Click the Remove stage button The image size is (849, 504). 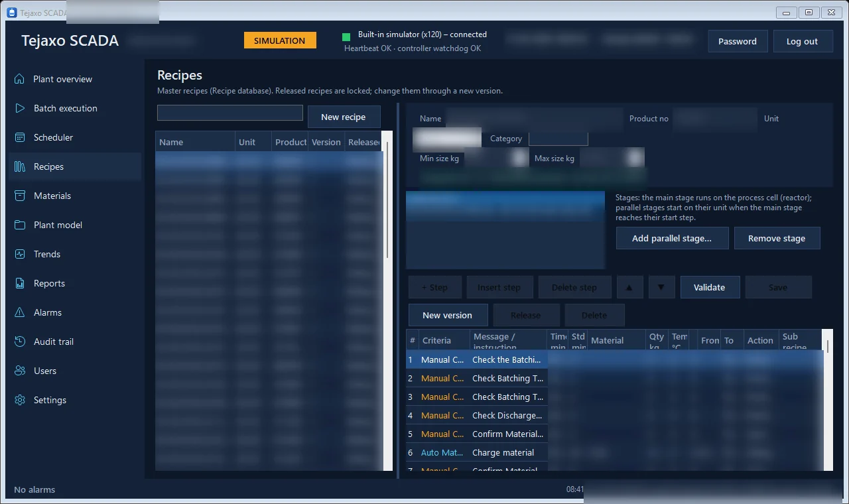click(x=777, y=238)
